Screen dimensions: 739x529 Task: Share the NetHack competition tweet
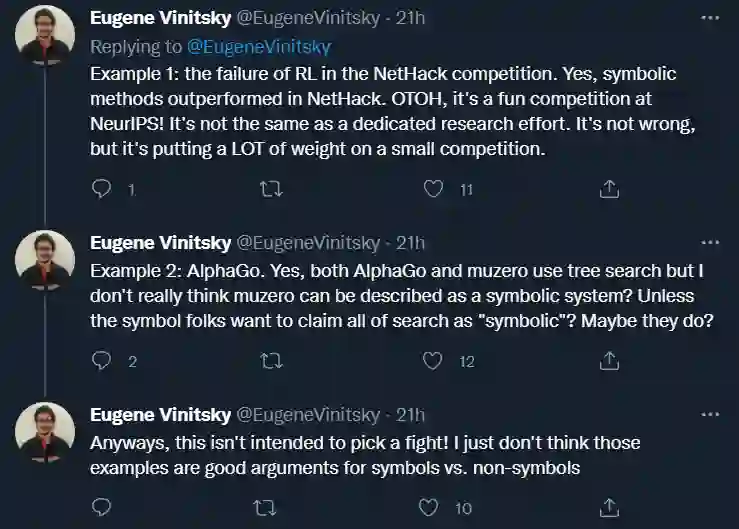[x=608, y=189]
